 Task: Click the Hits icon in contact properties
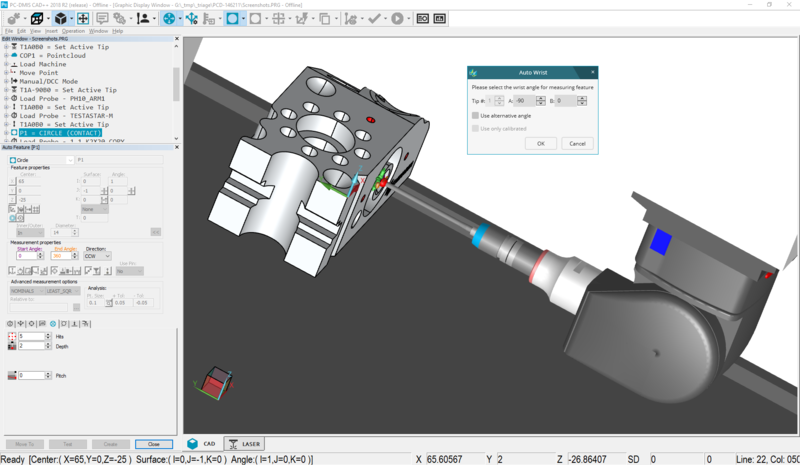coord(12,337)
